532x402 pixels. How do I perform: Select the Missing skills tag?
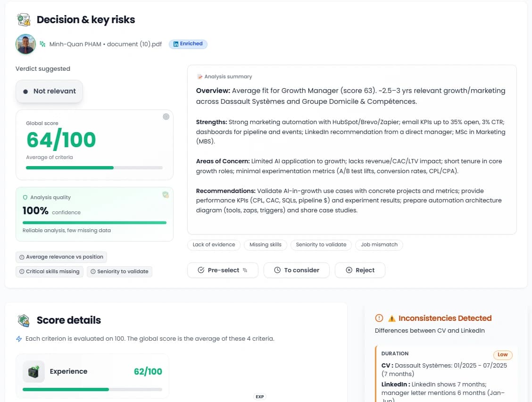tap(266, 244)
